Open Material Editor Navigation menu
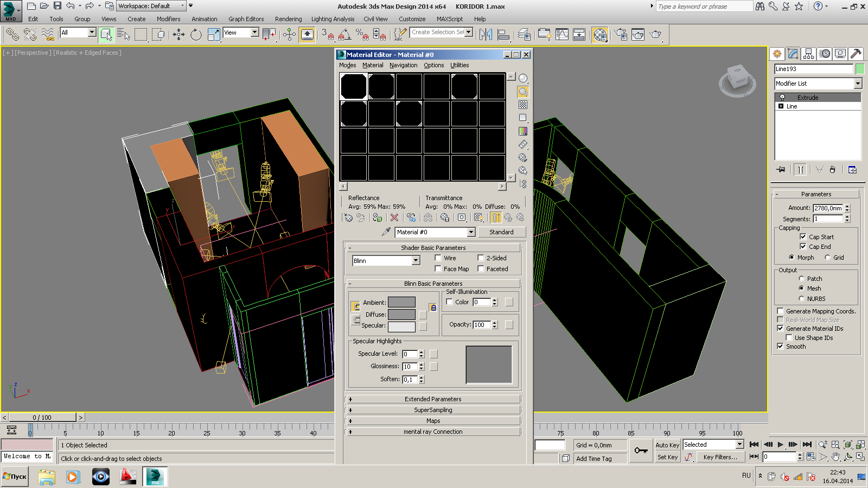 click(x=404, y=65)
